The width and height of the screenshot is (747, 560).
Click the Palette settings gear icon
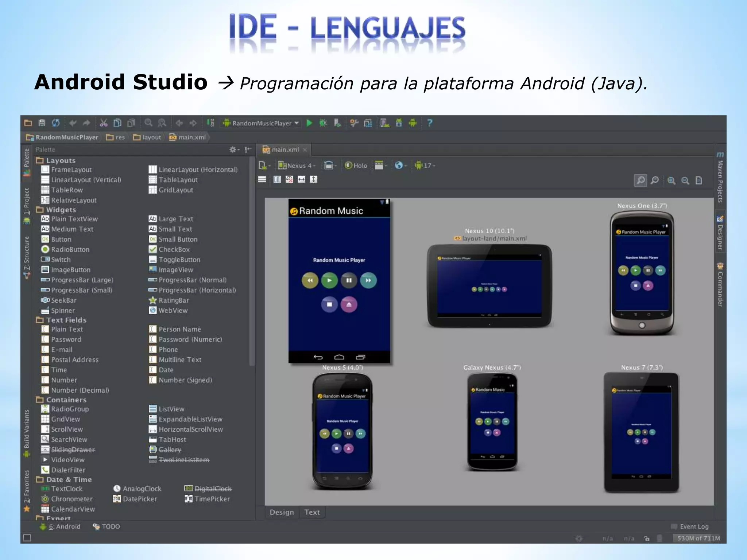(233, 149)
